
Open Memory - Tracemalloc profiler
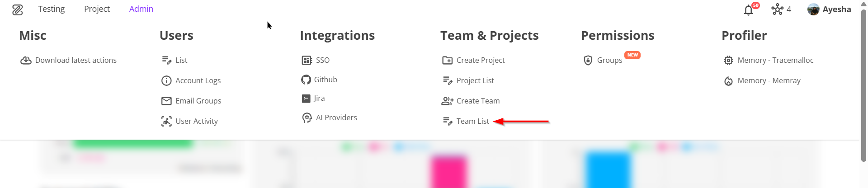tap(775, 60)
